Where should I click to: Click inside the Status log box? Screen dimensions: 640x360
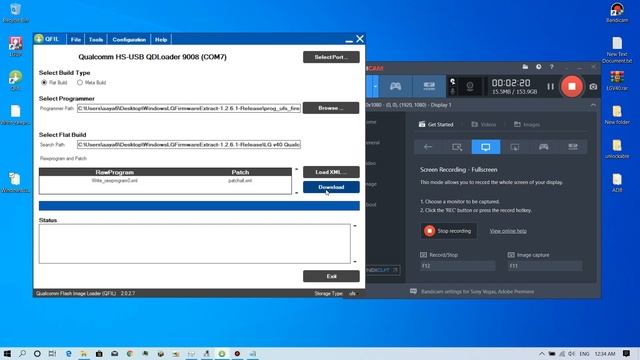[x=195, y=244]
